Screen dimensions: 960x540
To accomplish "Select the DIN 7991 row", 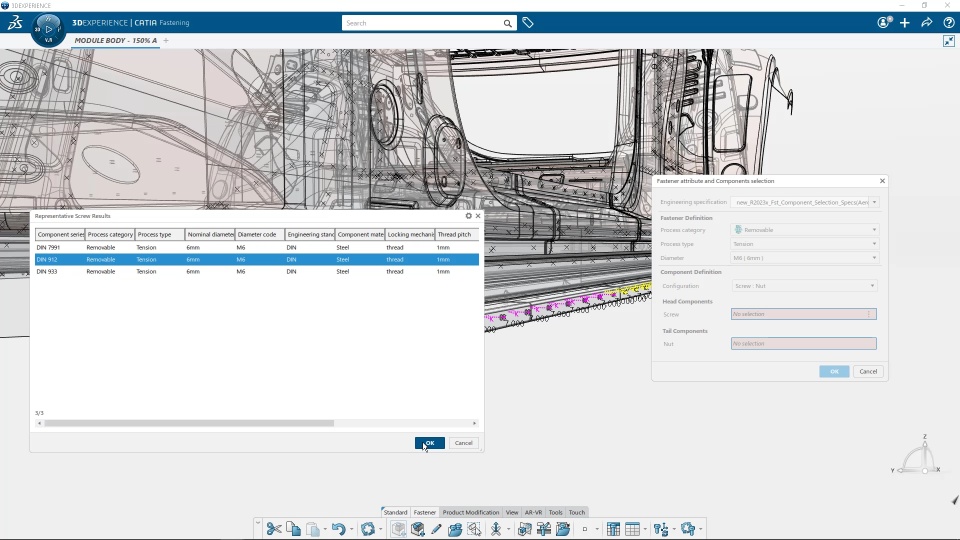I will tap(257, 247).
